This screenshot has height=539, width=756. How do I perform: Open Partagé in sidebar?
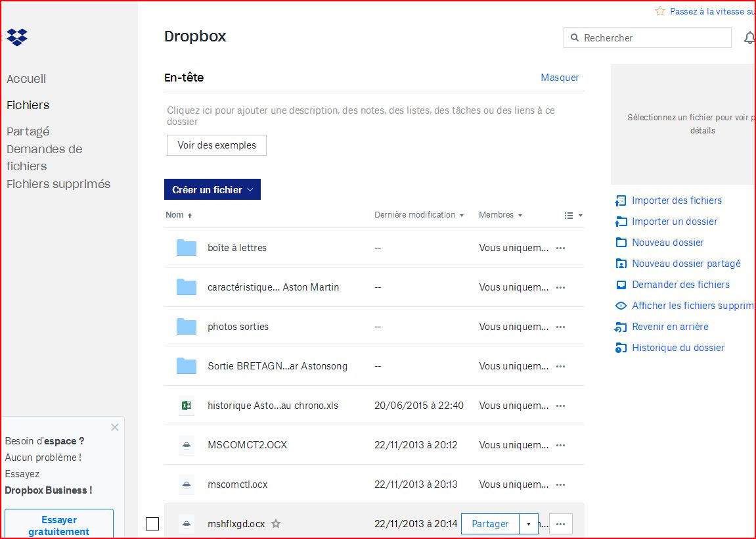click(x=28, y=131)
